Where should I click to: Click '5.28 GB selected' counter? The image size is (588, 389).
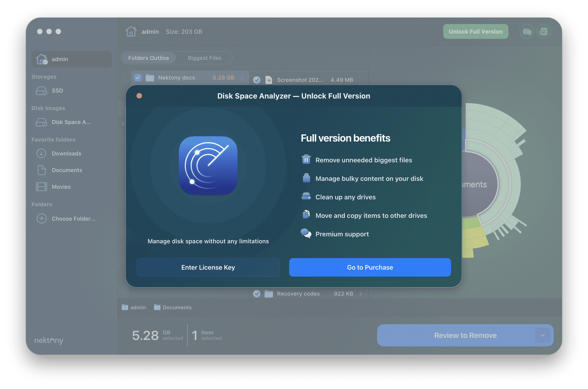click(157, 335)
